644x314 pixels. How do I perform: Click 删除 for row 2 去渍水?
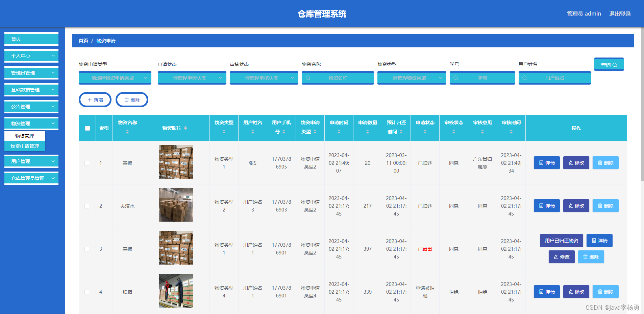pyautogui.click(x=605, y=206)
